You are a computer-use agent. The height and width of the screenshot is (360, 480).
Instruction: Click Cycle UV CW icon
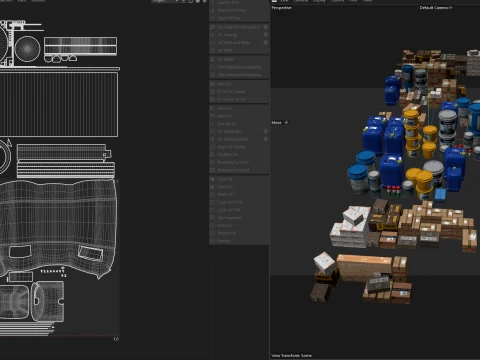[213, 210]
